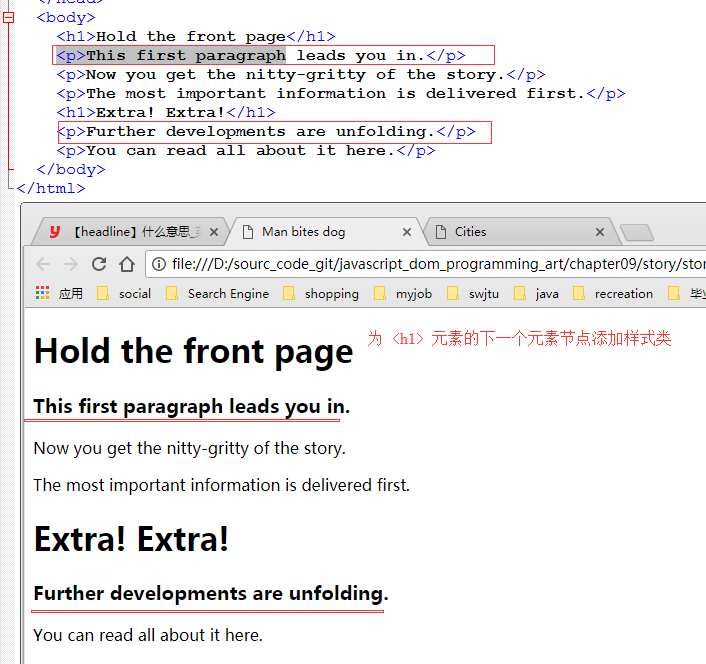
Task: Click 'You can read all about it' code line
Action: click(246, 150)
